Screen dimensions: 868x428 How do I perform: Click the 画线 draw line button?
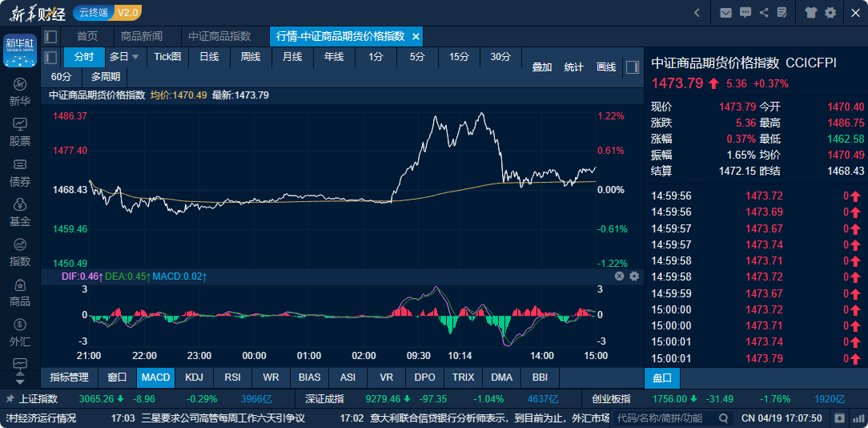[606, 67]
